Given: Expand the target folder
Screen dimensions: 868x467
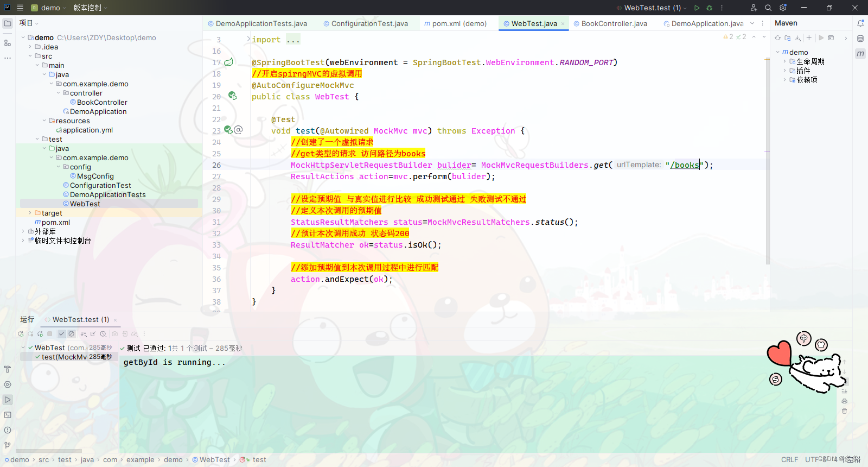Looking at the screenshot, I should pos(30,213).
